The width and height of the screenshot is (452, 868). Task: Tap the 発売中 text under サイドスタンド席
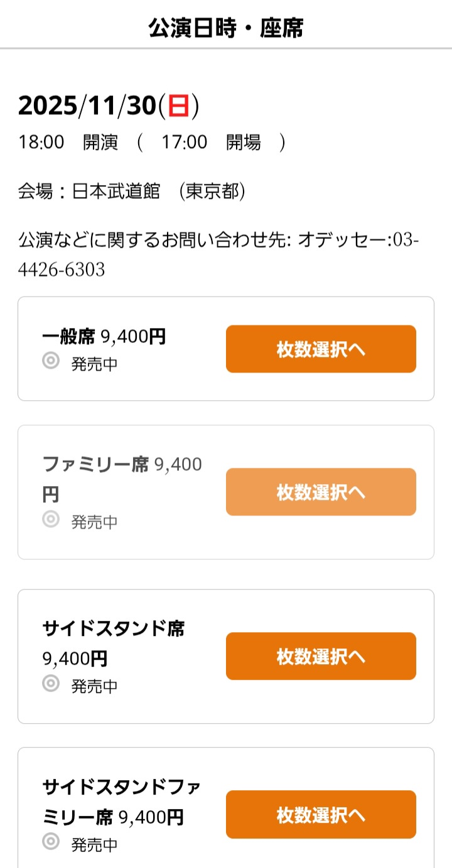click(x=94, y=686)
